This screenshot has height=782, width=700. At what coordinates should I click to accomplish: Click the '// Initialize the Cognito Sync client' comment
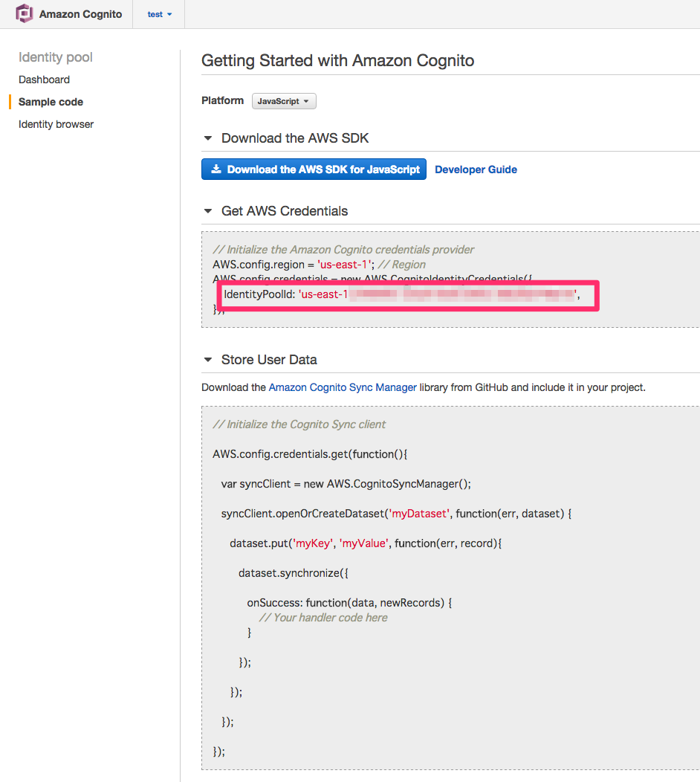[299, 424]
